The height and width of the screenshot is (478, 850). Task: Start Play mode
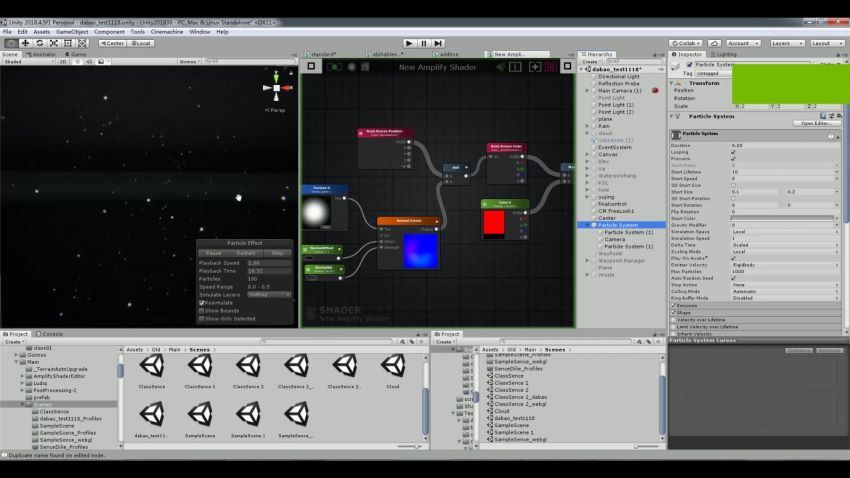point(409,43)
